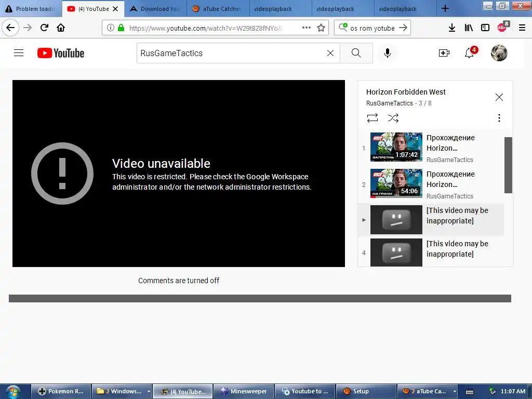532x399 pixels.
Task: Open the Pokemon R... taskbar item
Action: coord(61,391)
